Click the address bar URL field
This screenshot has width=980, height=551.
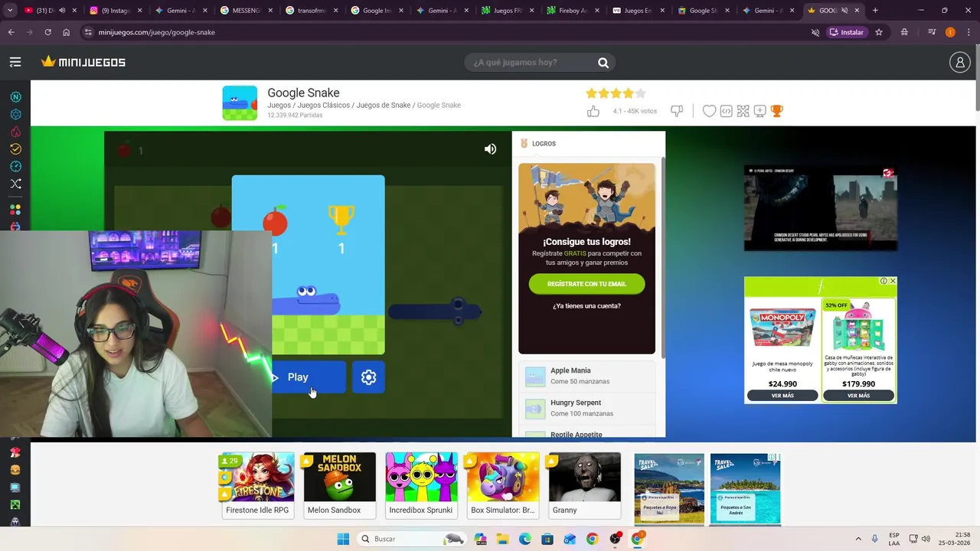(x=444, y=32)
